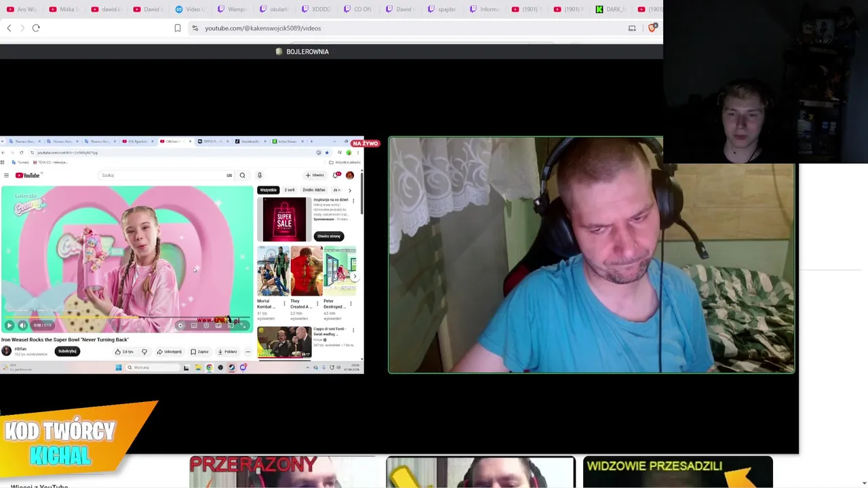Image resolution: width=868 pixels, height=488 pixels.
Task: Open the Brave shields icon
Action: [x=653, y=28]
